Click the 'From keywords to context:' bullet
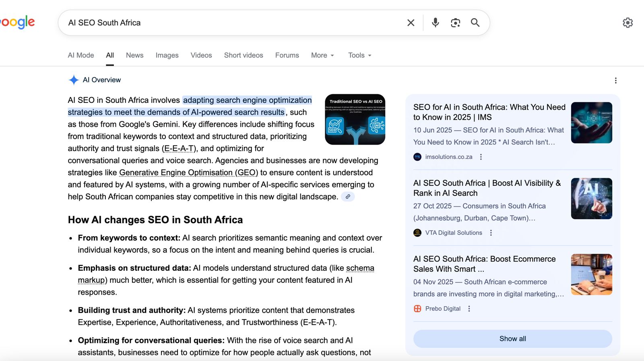 pyautogui.click(x=129, y=238)
